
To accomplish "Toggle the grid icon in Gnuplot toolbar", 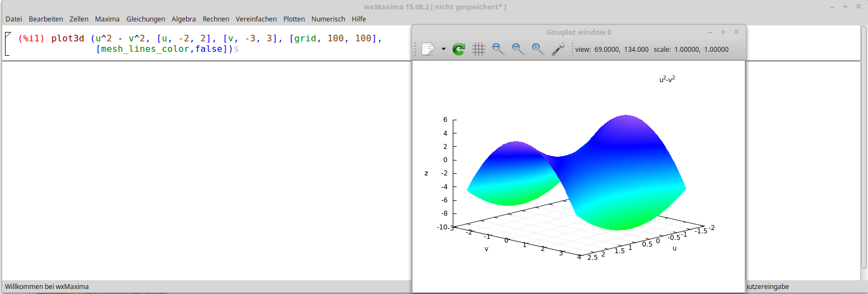I will pyautogui.click(x=479, y=49).
